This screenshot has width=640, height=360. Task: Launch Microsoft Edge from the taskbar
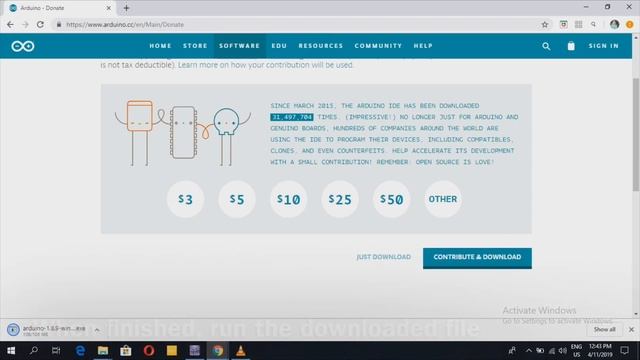80,351
